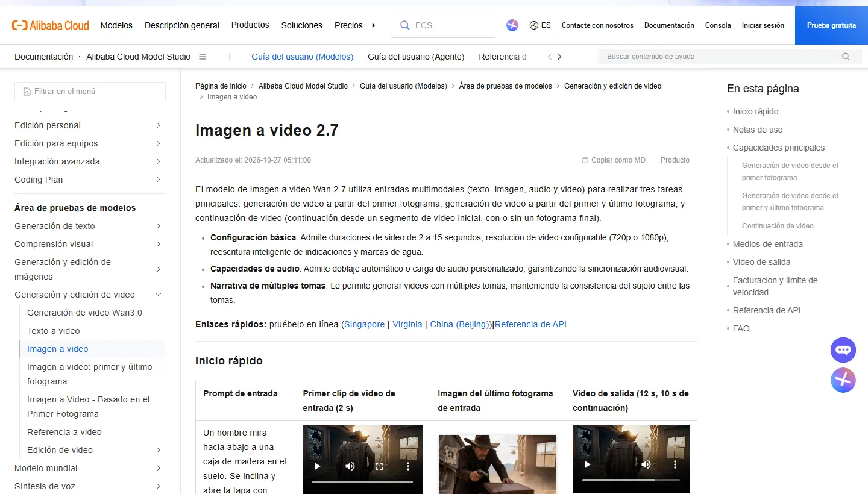Image resolution: width=868 pixels, height=494 pixels.
Task: Click Iniciar sesión
Action: [763, 25]
